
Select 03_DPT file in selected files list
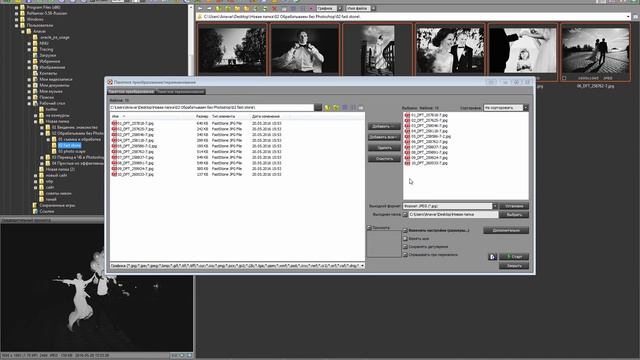(426, 126)
